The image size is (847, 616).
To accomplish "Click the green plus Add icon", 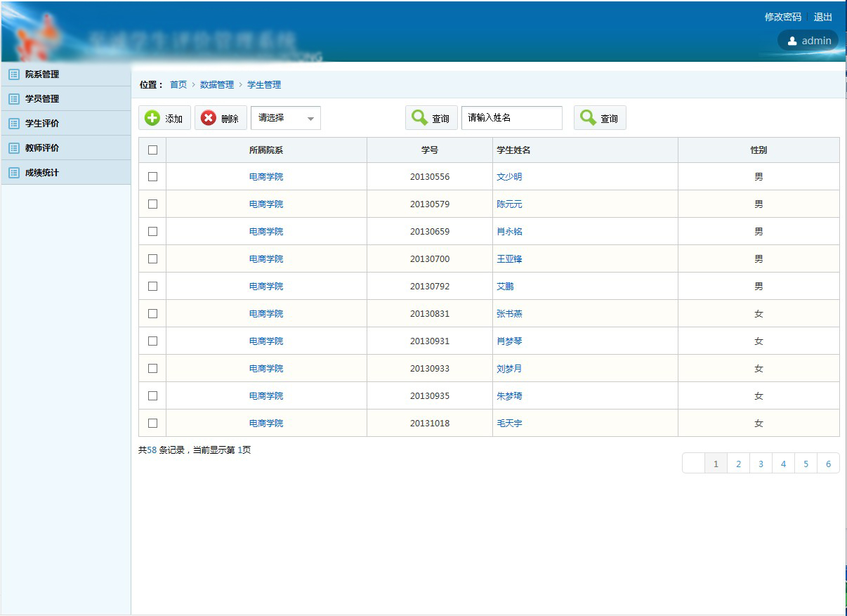I will 152,118.
